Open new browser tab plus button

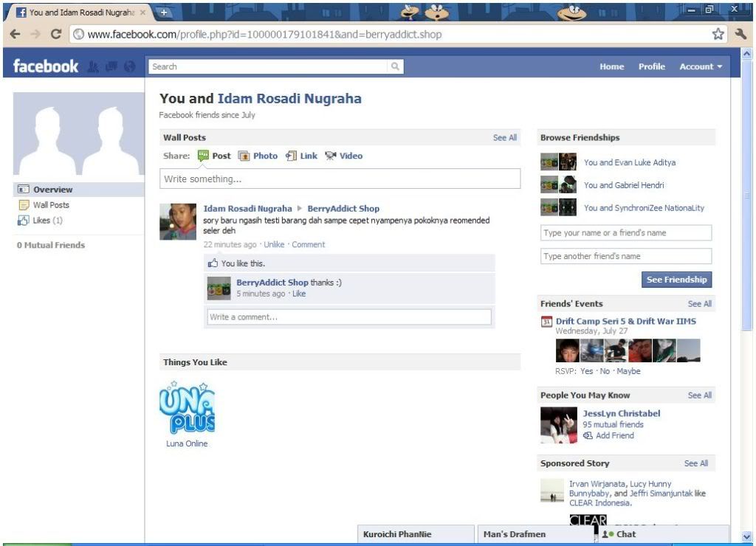pos(164,13)
